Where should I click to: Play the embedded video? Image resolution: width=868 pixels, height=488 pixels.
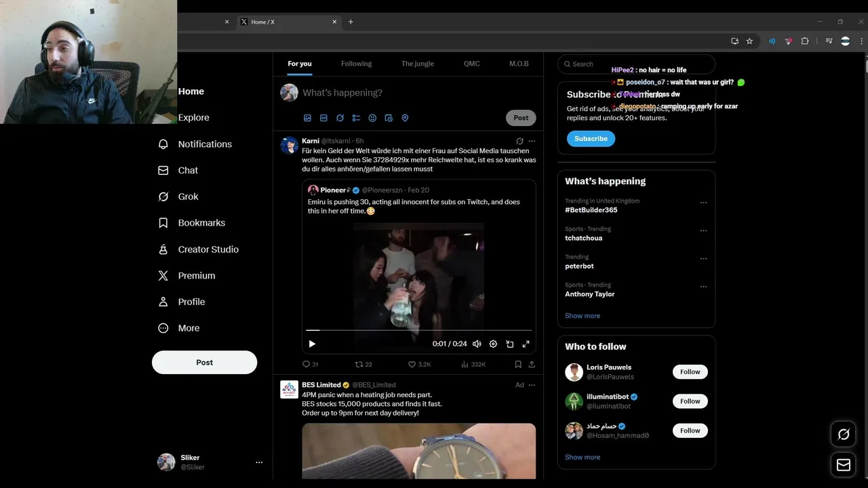click(312, 344)
